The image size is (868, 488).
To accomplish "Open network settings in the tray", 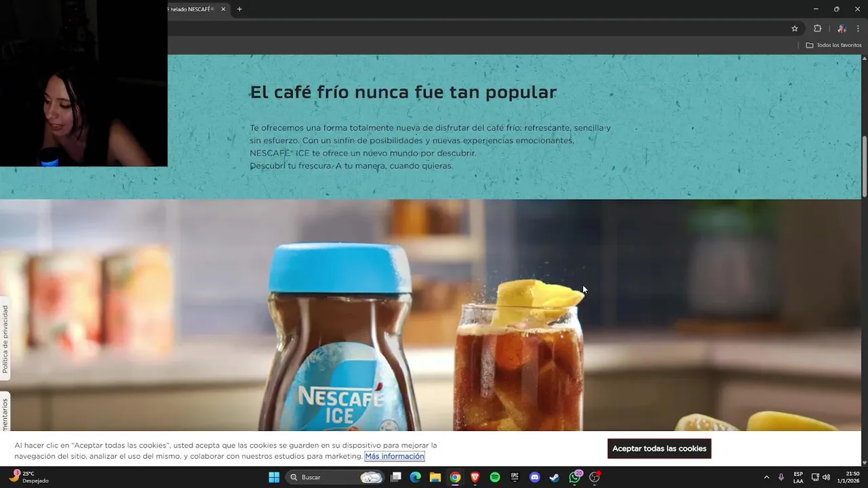I will point(815,477).
